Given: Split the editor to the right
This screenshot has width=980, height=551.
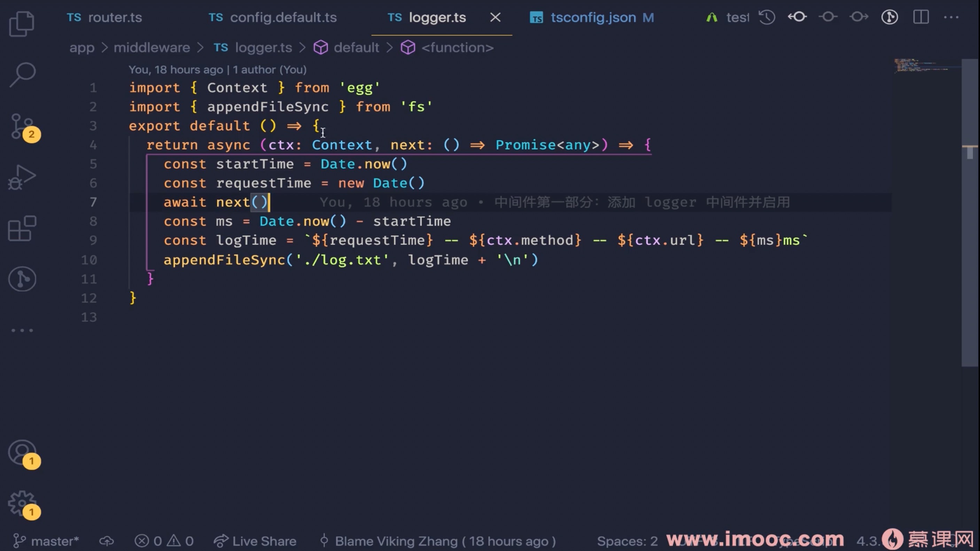Looking at the screenshot, I should tap(921, 17).
